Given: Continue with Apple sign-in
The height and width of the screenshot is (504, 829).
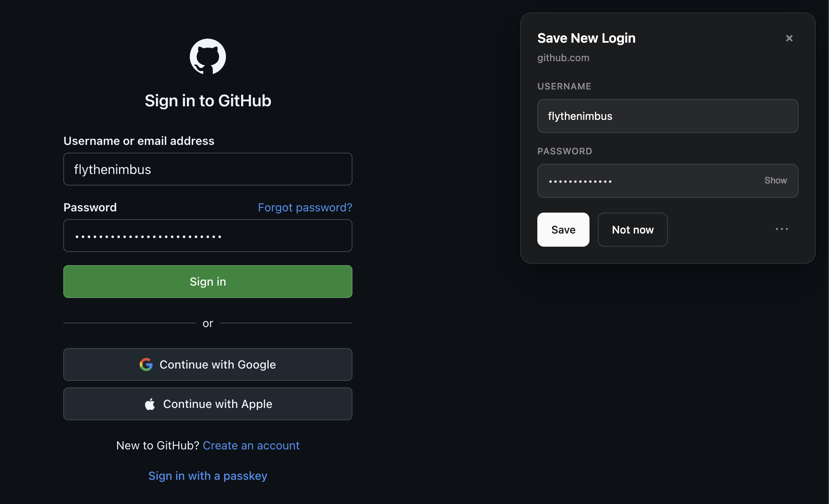Looking at the screenshot, I should [x=208, y=404].
